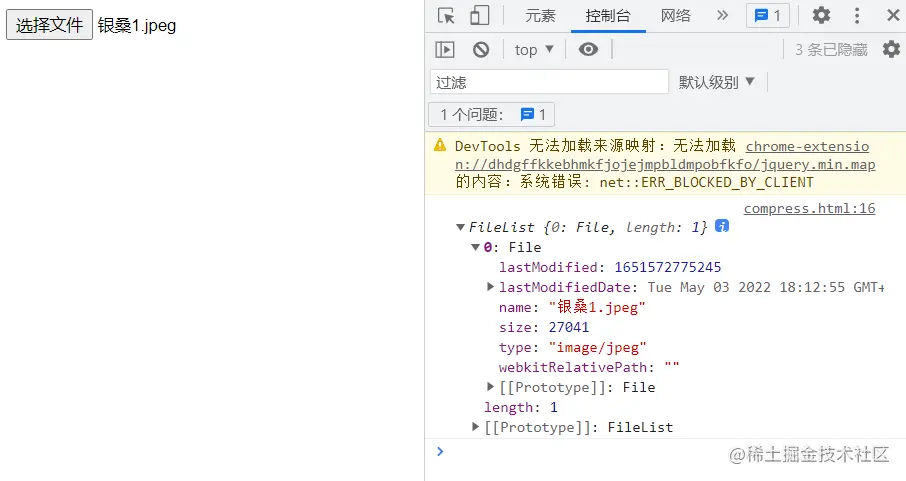The height and width of the screenshot is (481, 906).
Task: Create a live expression with eye icon
Action: [588, 50]
